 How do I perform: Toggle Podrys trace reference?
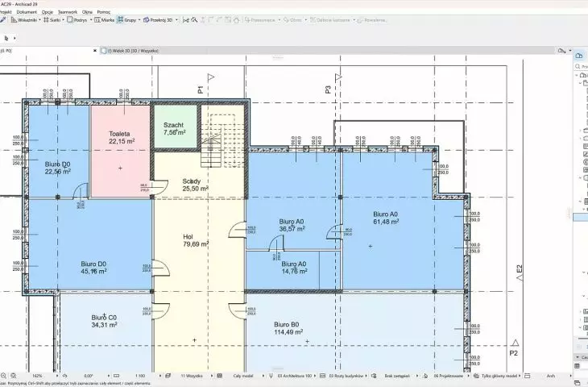(x=77, y=20)
